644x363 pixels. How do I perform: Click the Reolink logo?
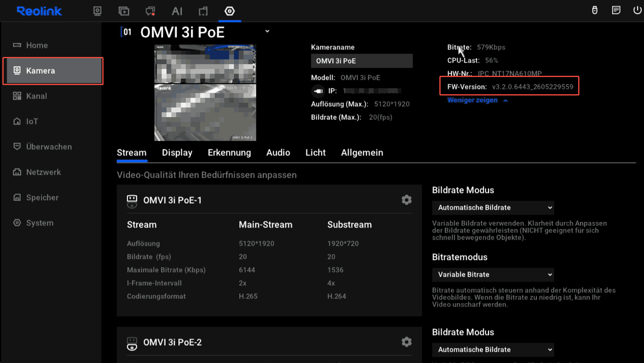39,11
